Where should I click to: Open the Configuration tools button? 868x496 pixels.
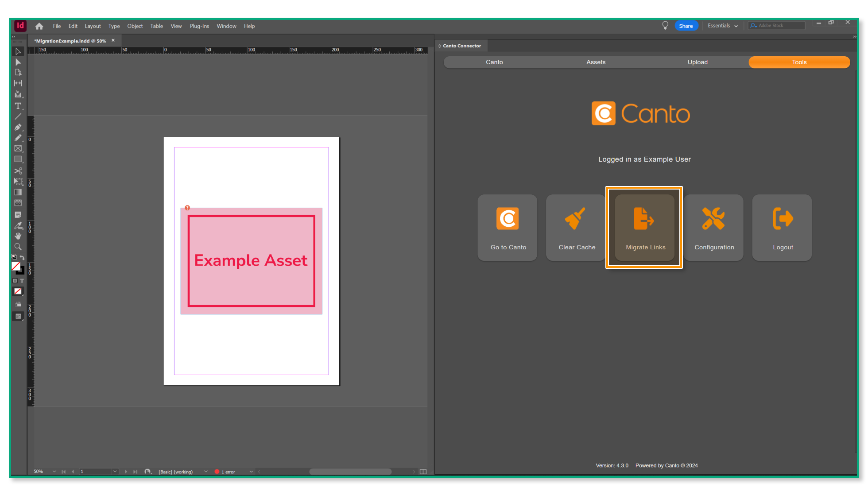click(713, 228)
